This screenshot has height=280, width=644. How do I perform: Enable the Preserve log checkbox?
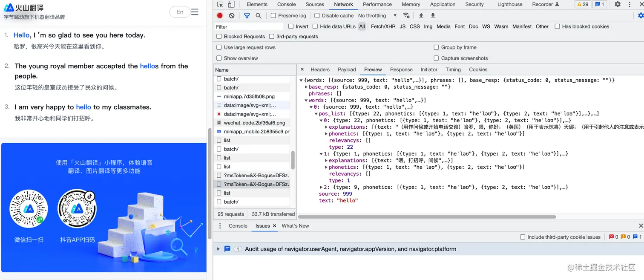click(273, 15)
